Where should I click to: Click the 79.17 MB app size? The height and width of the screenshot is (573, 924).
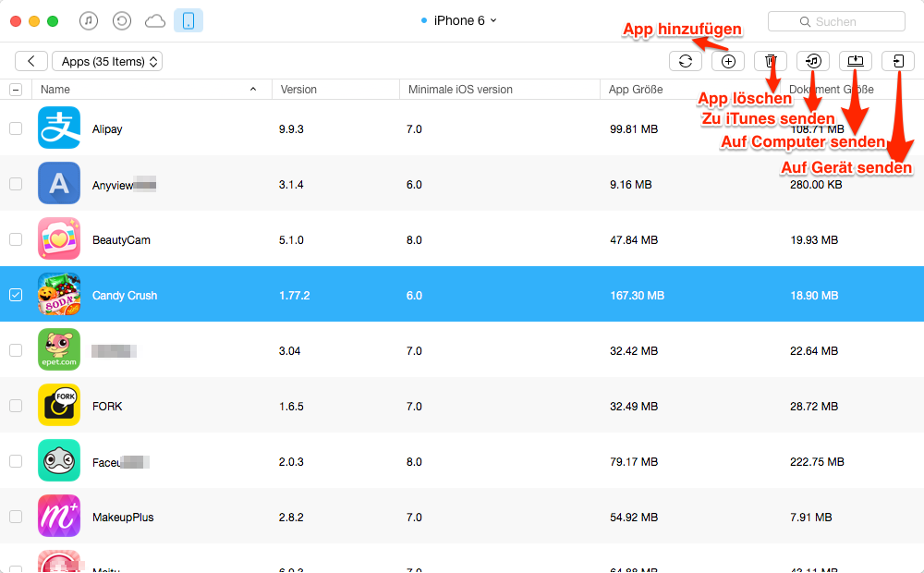pyautogui.click(x=634, y=461)
